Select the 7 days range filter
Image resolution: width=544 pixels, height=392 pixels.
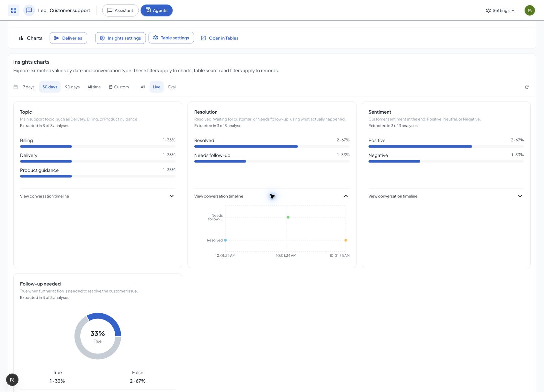[29, 87]
